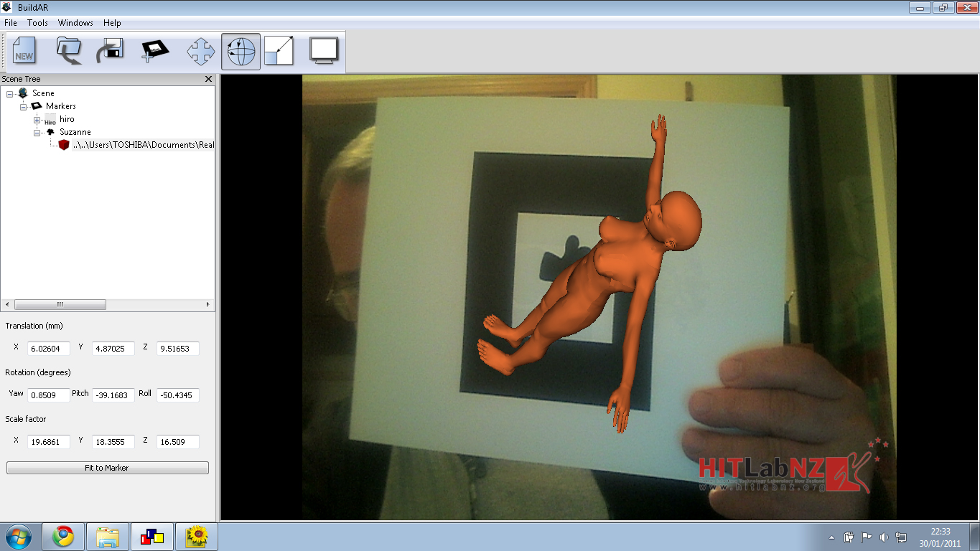
Task: Click the Scale factor Y field
Action: point(113,442)
